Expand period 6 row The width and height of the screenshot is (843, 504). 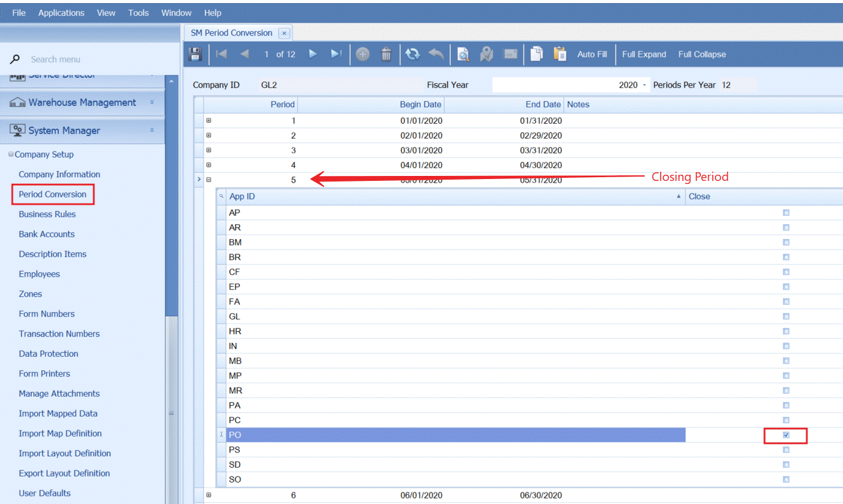coord(208,495)
